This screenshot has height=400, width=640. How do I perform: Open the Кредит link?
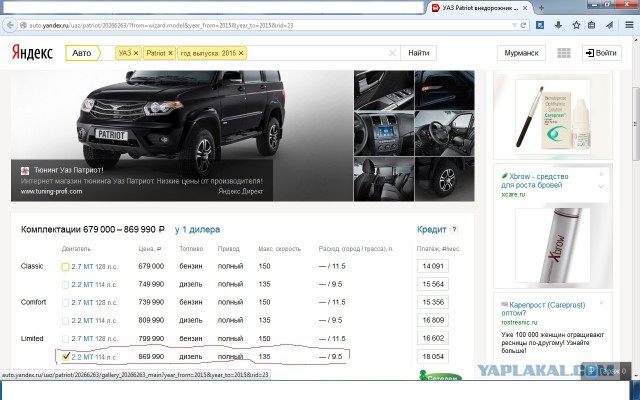coord(431,229)
